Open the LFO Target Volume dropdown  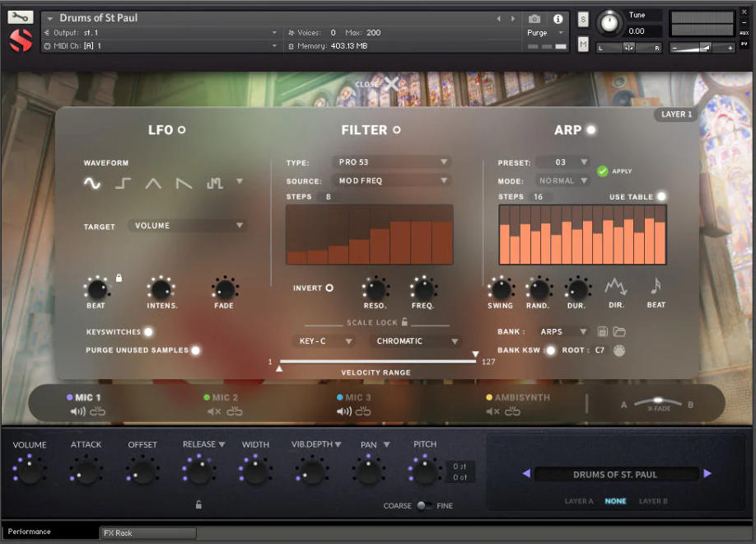click(x=188, y=226)
